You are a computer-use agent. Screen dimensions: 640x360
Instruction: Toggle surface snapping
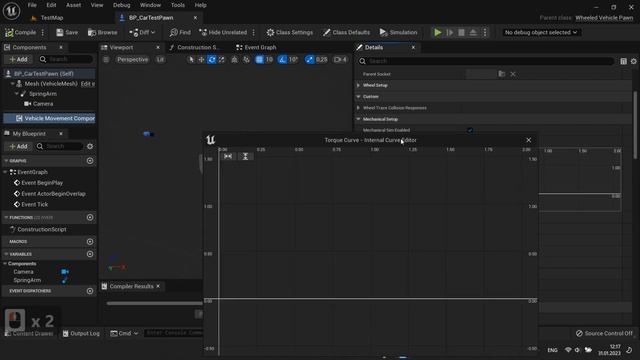[x=246, y=60]
